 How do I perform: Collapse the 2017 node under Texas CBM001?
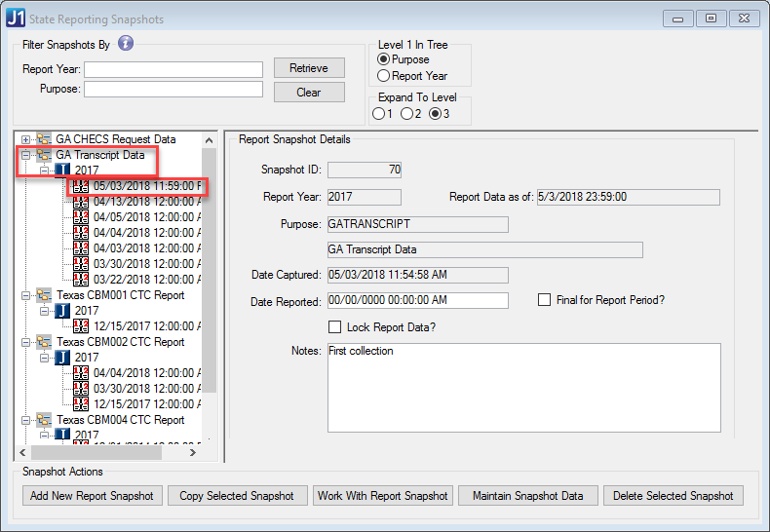[x=45, y=311]
